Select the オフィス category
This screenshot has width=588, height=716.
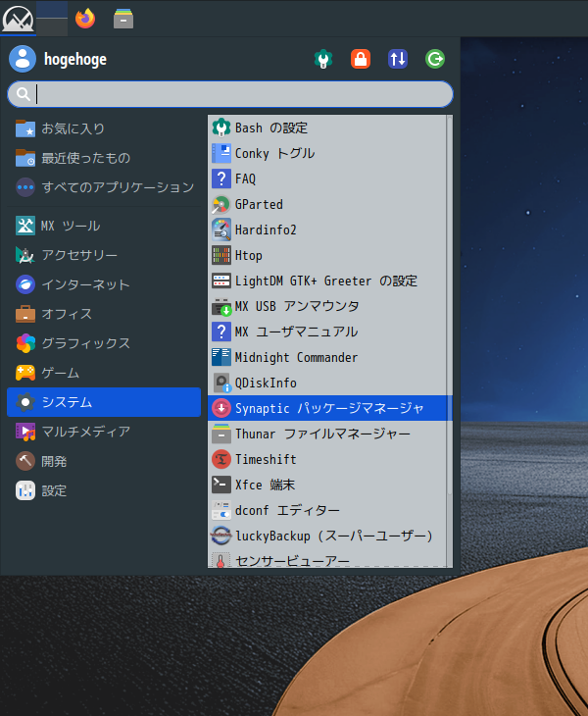pos(104,314)
